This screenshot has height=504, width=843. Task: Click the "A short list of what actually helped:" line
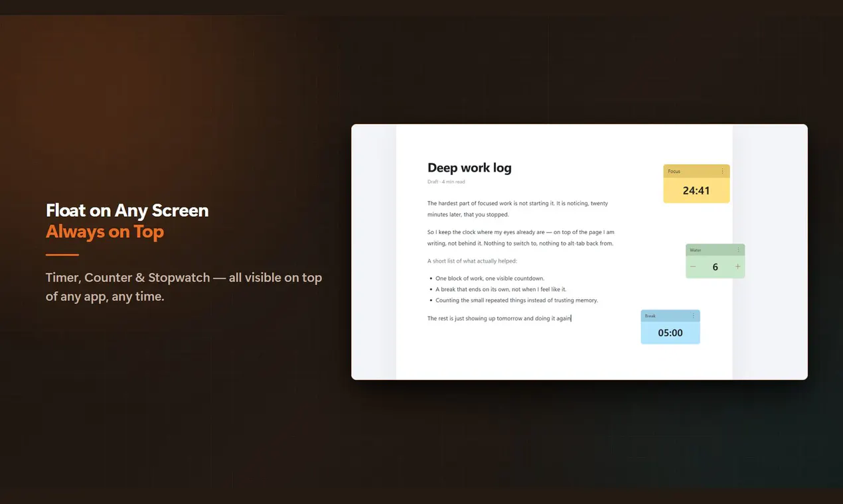click(x=472, y=261)
